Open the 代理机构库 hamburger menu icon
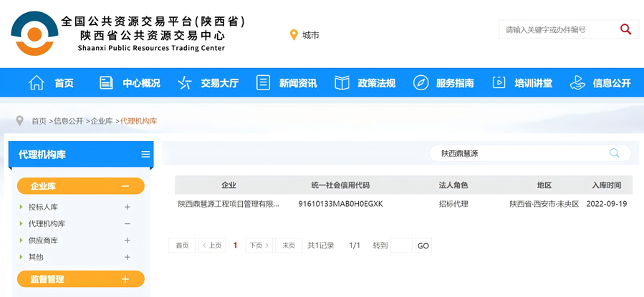 [145, 155]
